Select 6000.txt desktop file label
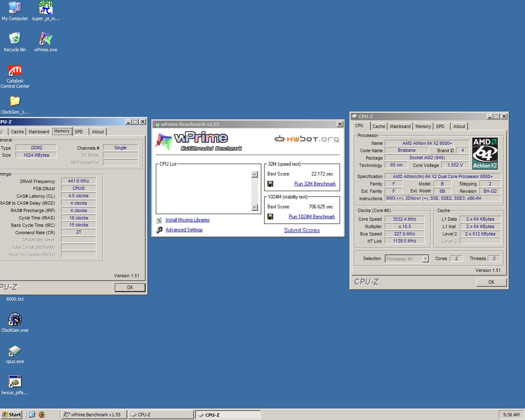This screenshot has width=525, height=420. click(15, 299)
